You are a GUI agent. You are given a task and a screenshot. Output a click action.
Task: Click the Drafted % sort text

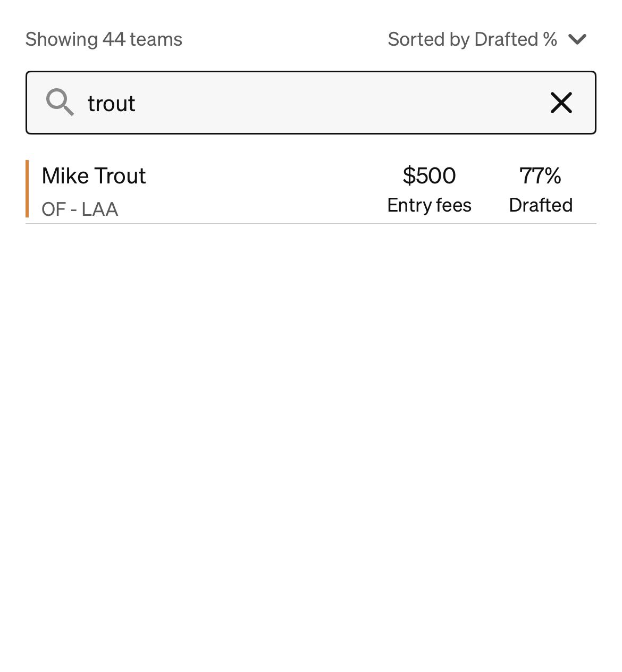pos(515,39)
